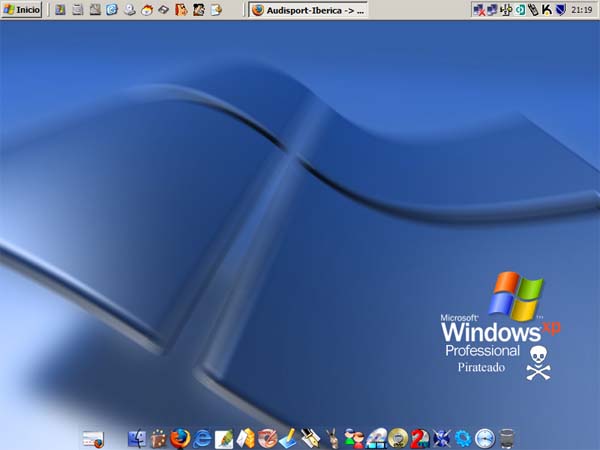Open the yellow envelopes mail dock icon
This screenshot has height=450, width=600.
[246, 439]
